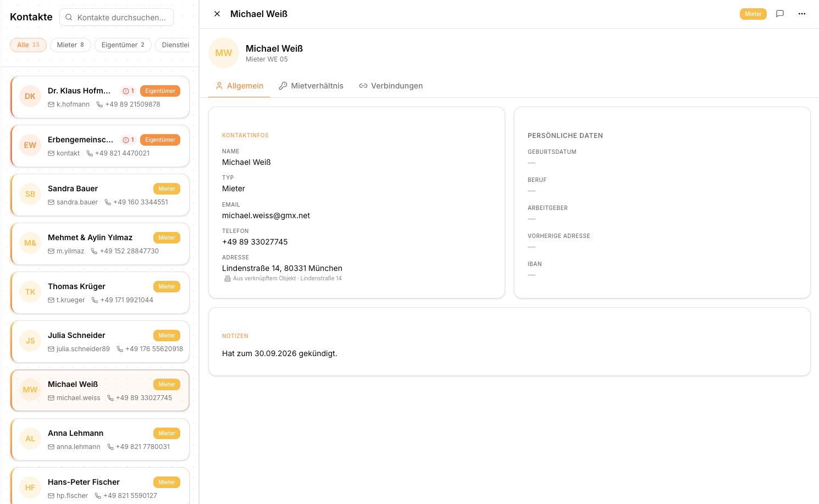Open the Mietverhältnis tab

tap(311, 86)
